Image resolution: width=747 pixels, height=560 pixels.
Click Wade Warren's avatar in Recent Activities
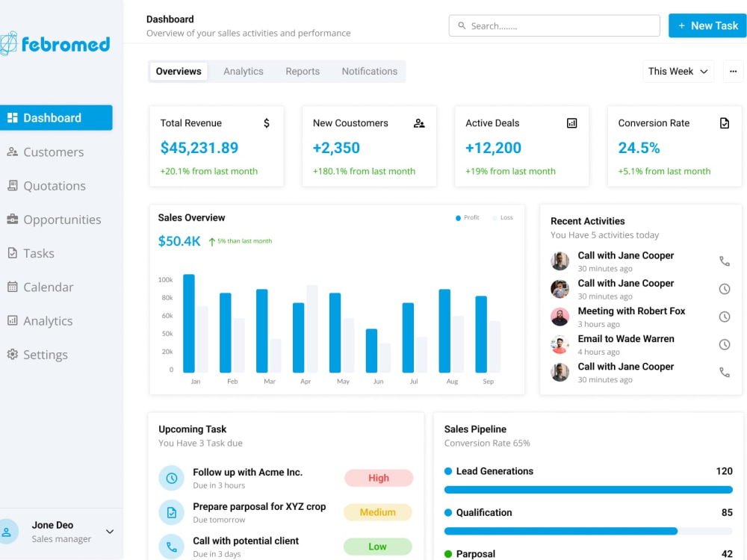(x=560, y=344)
